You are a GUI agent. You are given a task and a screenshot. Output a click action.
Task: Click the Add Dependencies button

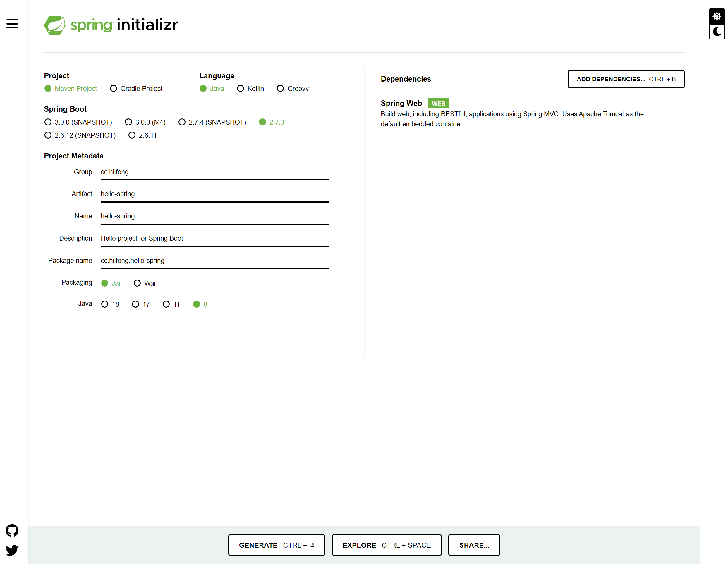[626, 79]
